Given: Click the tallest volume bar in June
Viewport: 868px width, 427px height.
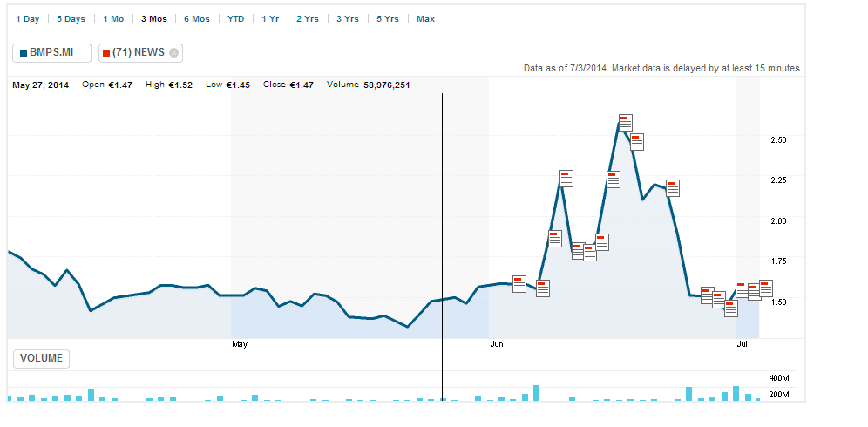Looking at the screenshot, I should (x=537, y=393).
